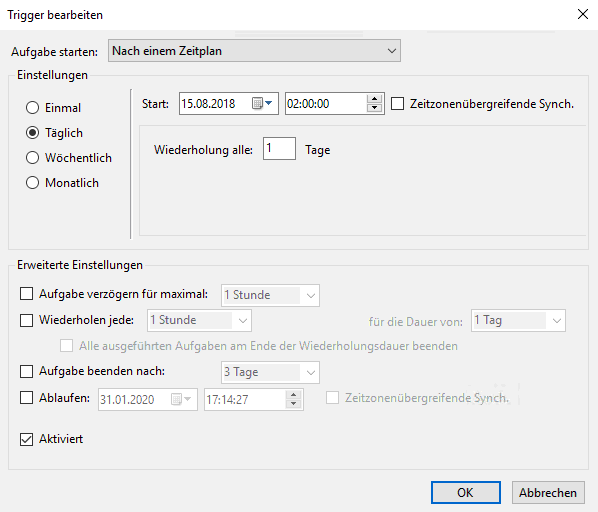The height and width of the screenshot is (512, 598).
Task: Open the für die Dauer von dropdown
Action: [x=518, y=321]
